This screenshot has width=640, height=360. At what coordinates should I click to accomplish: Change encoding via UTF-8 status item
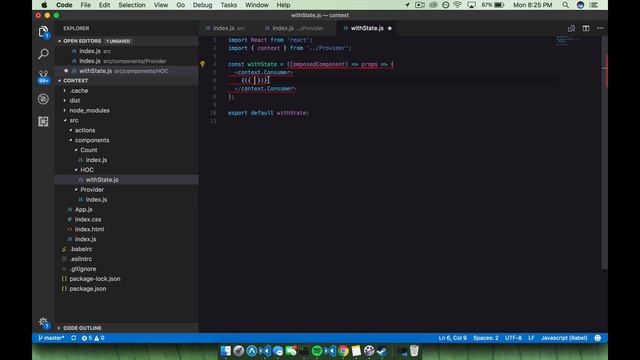(513, 338)
